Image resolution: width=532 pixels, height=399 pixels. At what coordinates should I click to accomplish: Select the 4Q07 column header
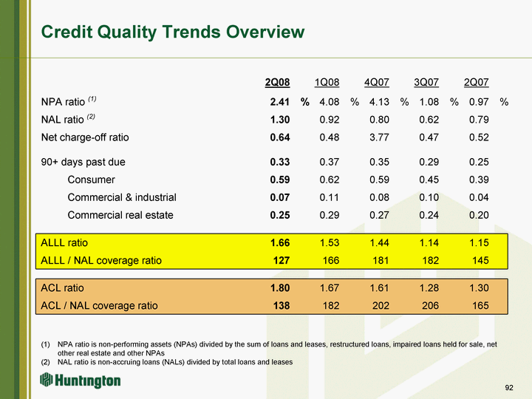tap(377, 81)
